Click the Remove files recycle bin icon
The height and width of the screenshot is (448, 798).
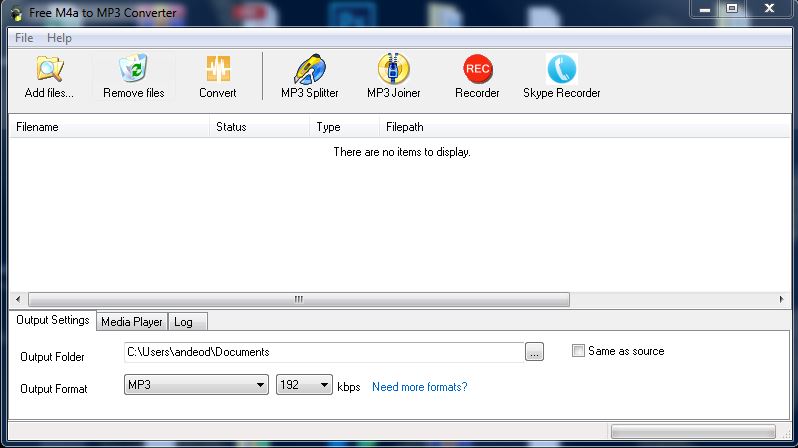pos(133,68)
